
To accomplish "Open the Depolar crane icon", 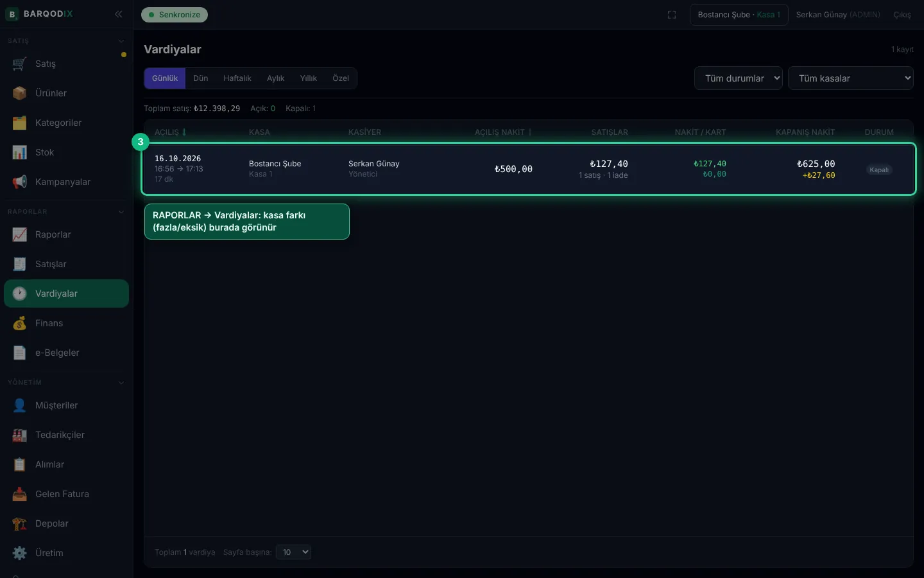I will tap(20, 523).
